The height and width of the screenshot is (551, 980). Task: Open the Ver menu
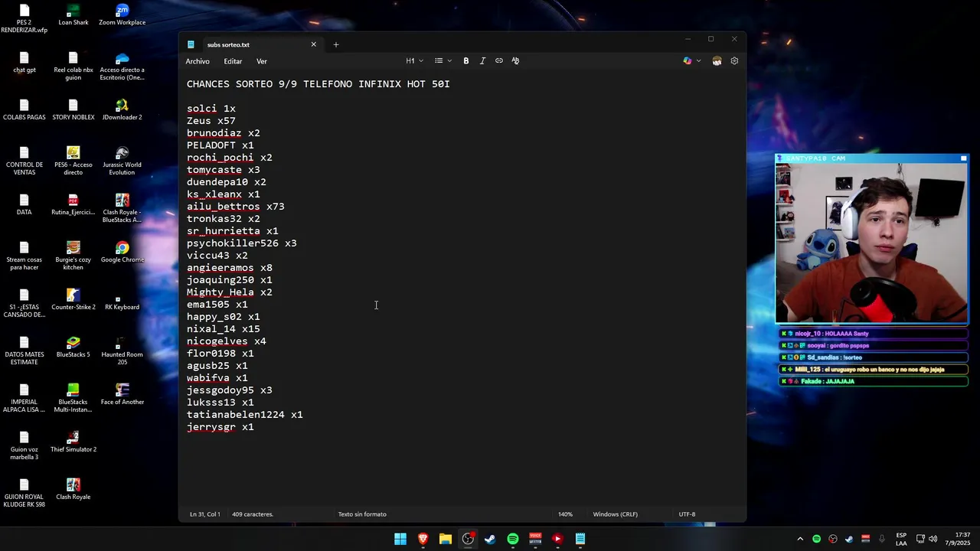pyautogui.click(x=262, y=61)
